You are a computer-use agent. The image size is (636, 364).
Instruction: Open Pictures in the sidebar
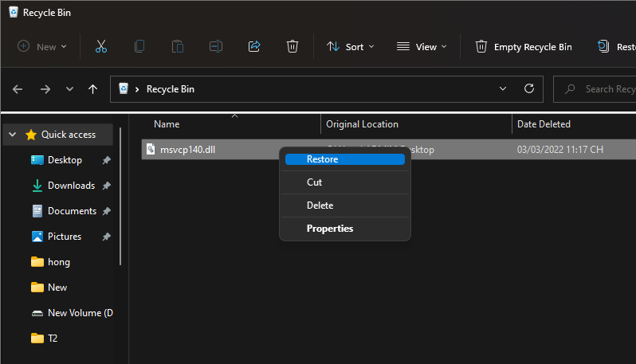[x=65, y=237]
